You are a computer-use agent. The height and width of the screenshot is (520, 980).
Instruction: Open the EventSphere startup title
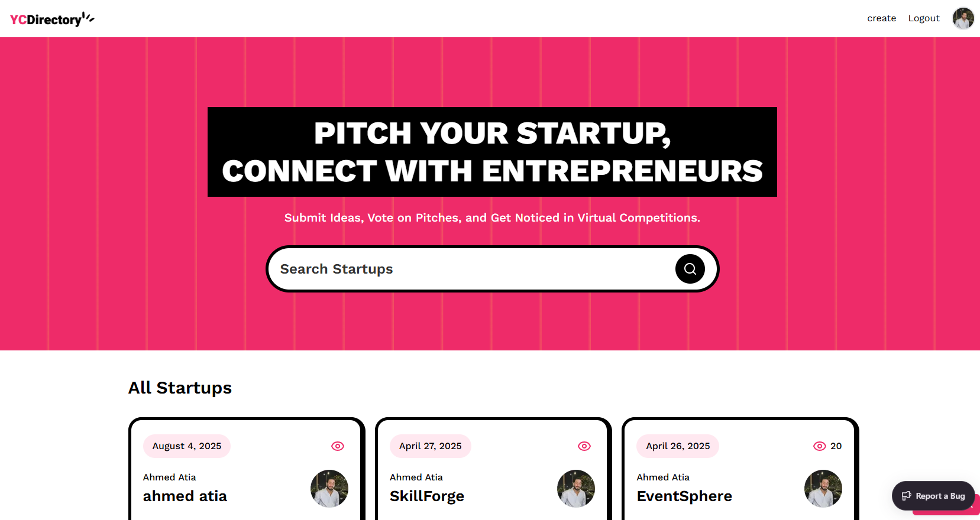(684, 496)
